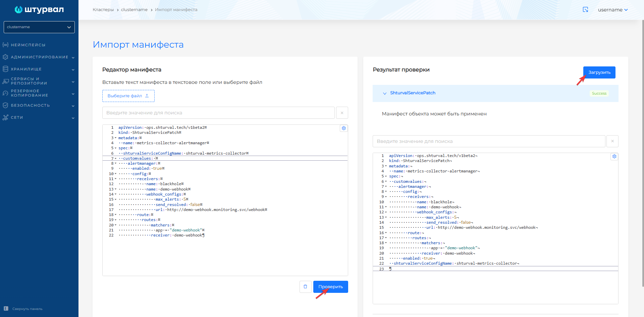644x317 pixels.
Task: Focus the manifest editor search input
Action: pyautogui.click(x=218, y=113)
